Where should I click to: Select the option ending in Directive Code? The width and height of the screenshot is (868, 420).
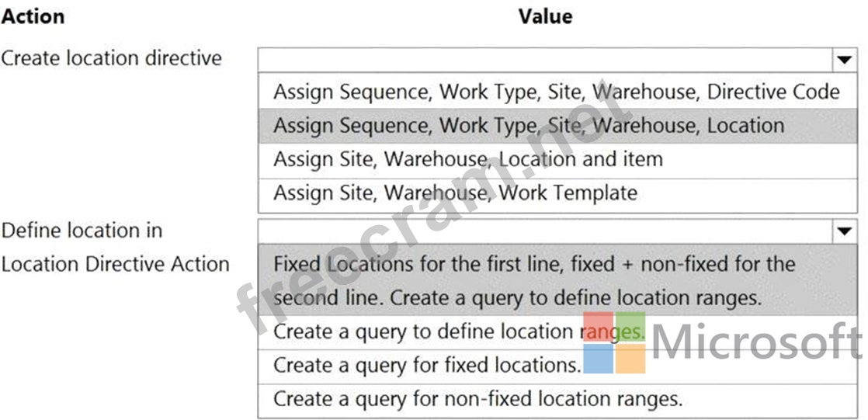pos(556,92)
